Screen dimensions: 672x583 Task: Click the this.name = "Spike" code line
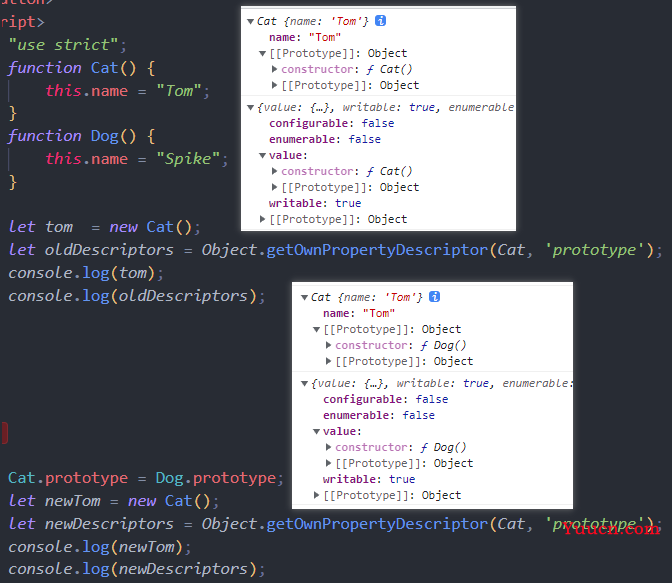coord(137,159)
